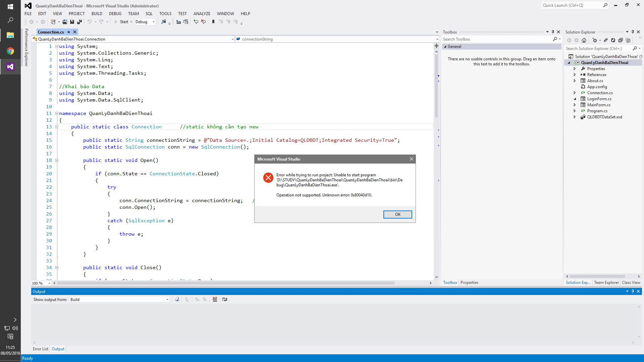Click the Refresh icon in Solution Explorer
This screenshot has height=362, width=644.
coord(613,40)
